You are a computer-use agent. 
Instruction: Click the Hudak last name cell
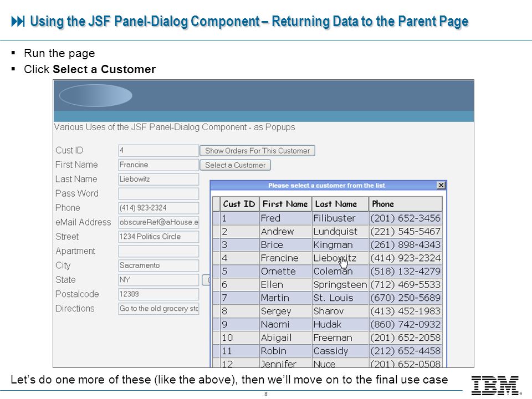tap(340, 324)
